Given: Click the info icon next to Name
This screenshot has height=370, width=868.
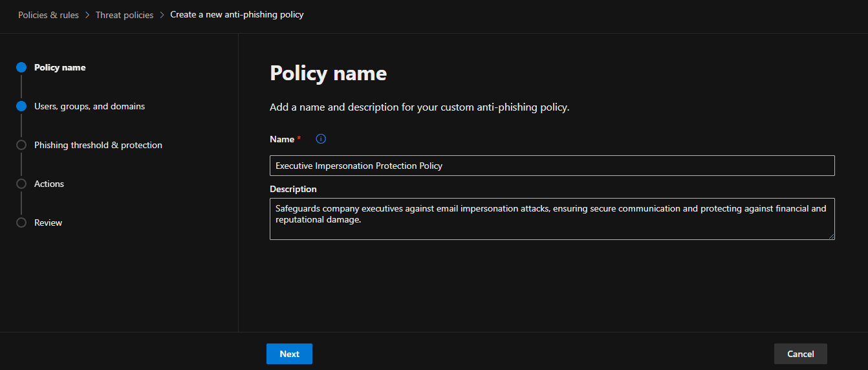Looking at the screenshot, I should pos(321,139).
